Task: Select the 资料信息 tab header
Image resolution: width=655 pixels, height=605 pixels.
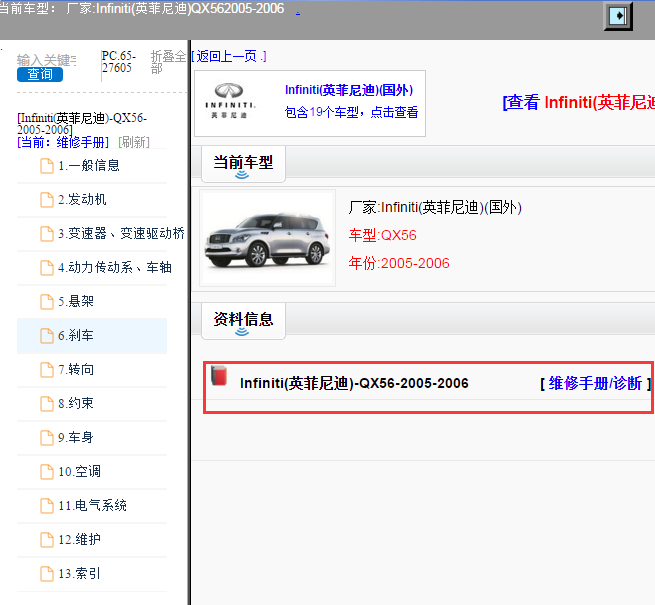Action: pos(243,321)
